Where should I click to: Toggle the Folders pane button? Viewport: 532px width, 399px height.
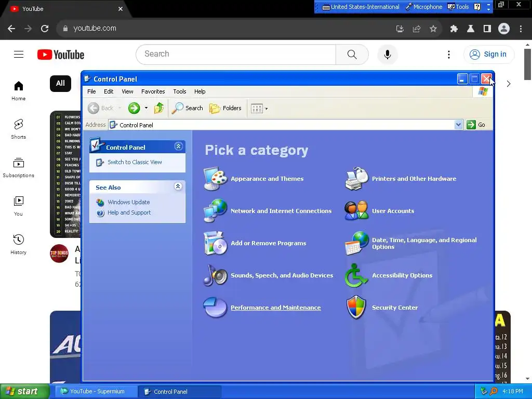point(225,108)
